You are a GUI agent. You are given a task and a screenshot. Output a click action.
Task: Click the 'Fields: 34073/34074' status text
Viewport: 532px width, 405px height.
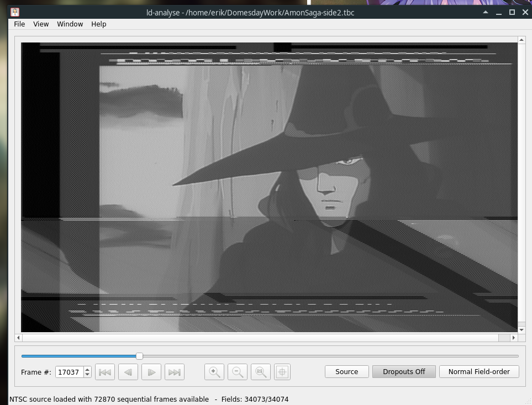[x=255, y=399]
